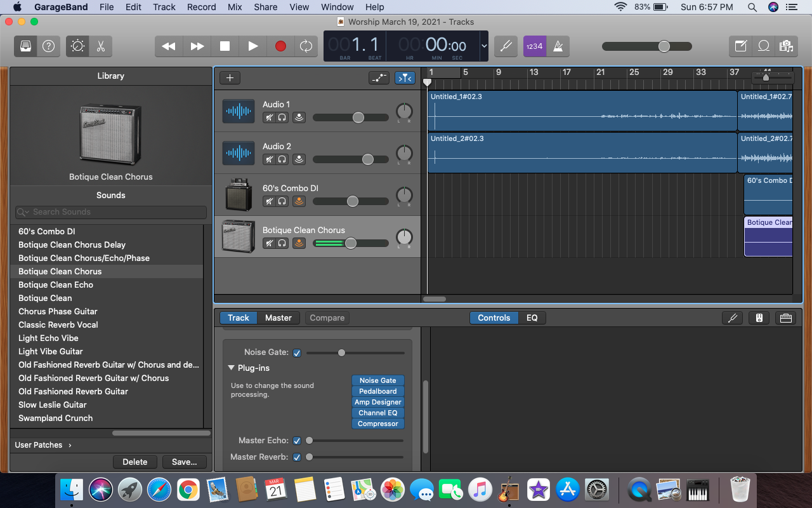This screenshot has height=508, width=812.
Task: Mute the Audio 1 track
Action: (269, 117)
